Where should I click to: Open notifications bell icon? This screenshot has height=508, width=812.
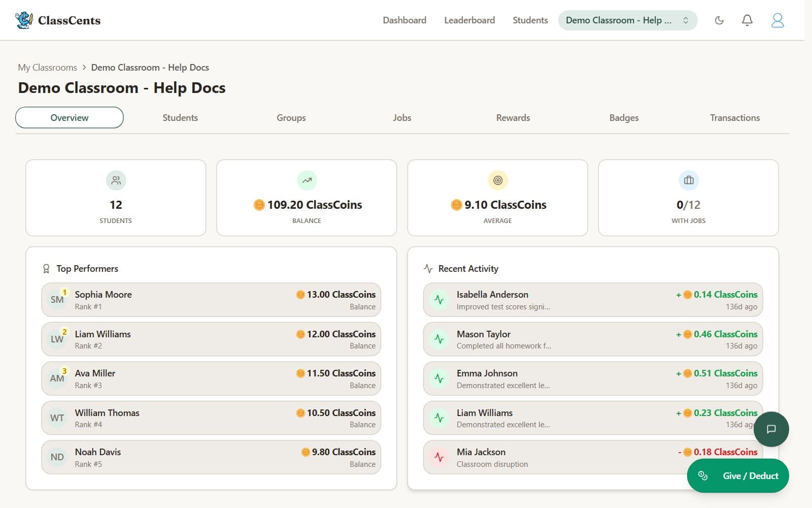tap(747, 20)
